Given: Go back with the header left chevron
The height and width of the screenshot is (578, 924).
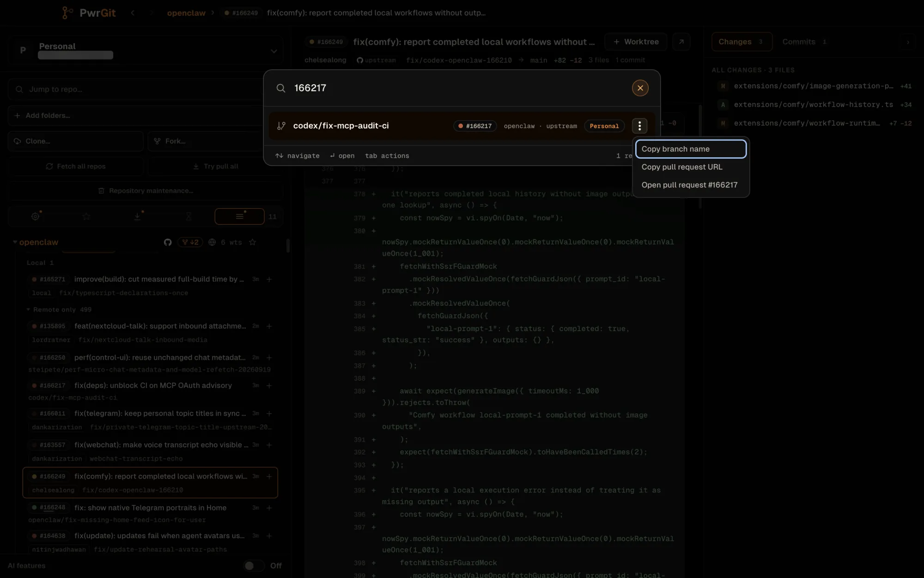Looking at the screenshot, I should pyautogui.click(x=133, y=13).
